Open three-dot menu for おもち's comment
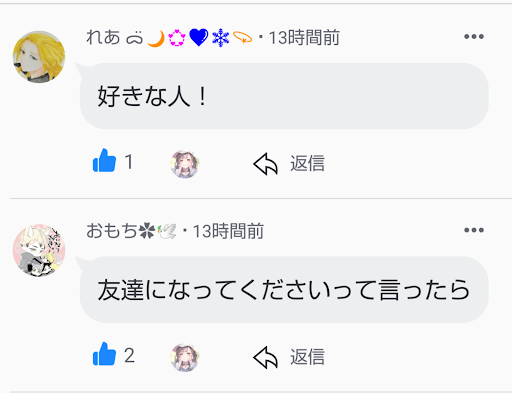Image resolution: width=512 pixels, height=393 pixels. coord(474,230)
